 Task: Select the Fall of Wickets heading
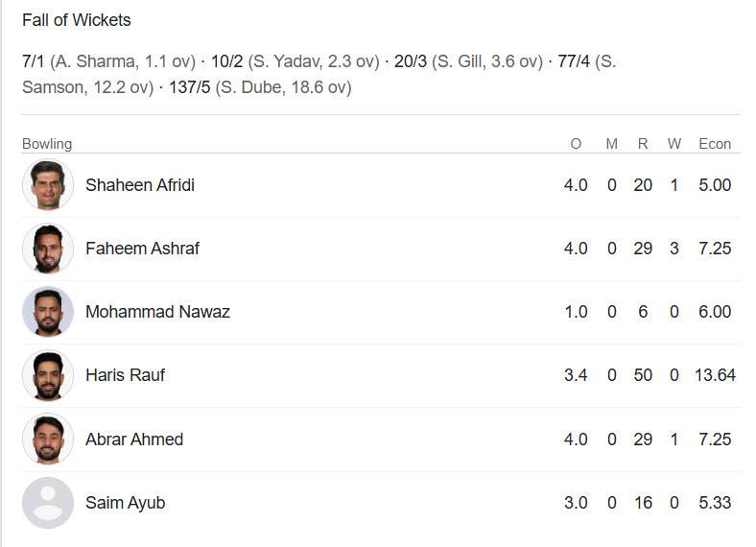click(x=77, y=20)
